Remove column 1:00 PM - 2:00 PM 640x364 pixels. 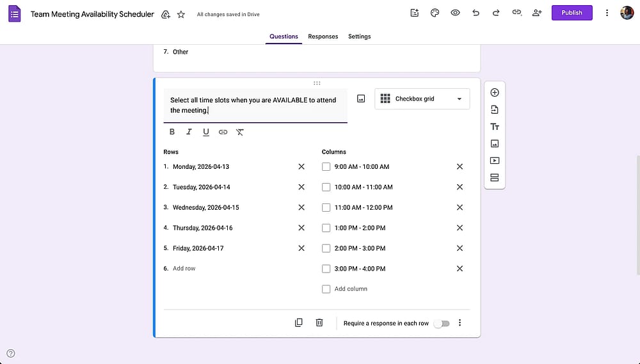click(x=460, y=228)
